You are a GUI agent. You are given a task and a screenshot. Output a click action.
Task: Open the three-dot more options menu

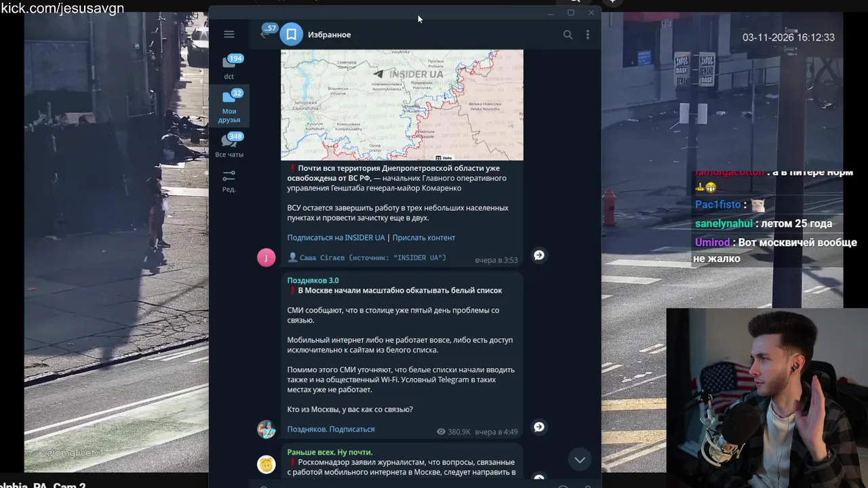[588, 35]
